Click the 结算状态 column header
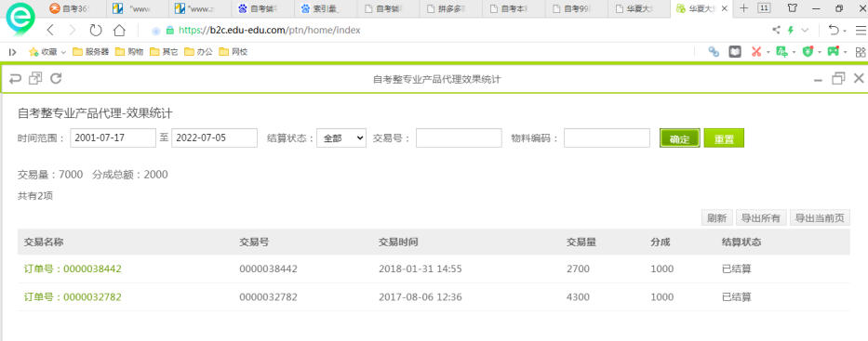The image size is (868, 341). tap(741, 243)
